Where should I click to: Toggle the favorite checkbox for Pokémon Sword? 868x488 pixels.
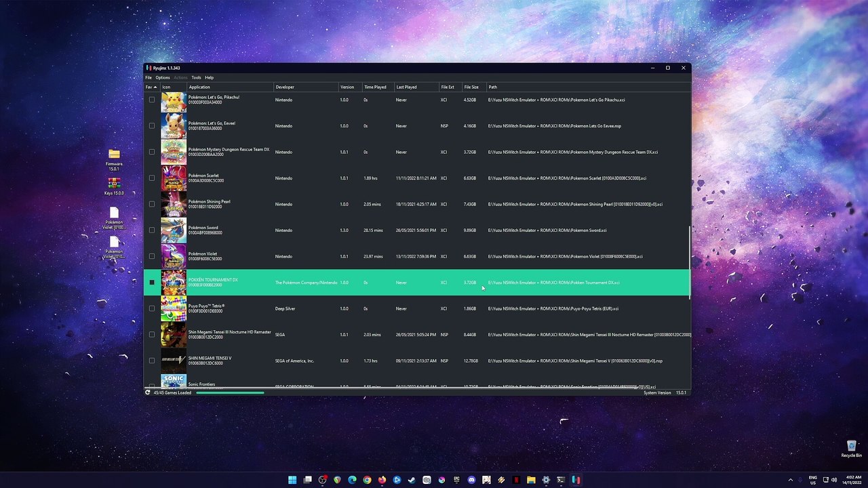tap(152, 230)
